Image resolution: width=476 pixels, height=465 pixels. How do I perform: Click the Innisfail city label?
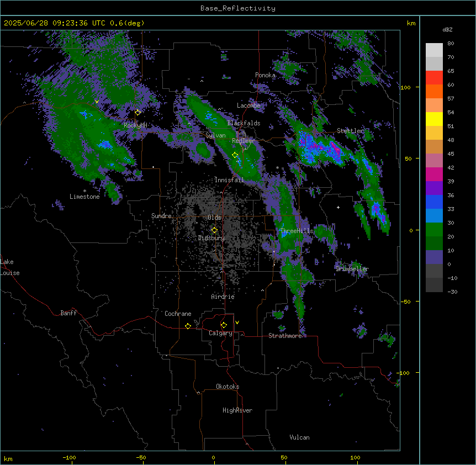[x=229, y=180]
